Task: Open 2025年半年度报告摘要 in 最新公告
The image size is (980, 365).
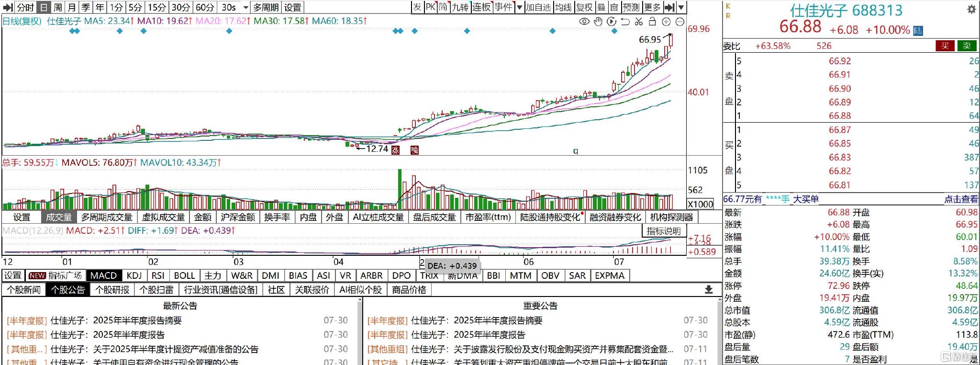Action: [137, 320]
